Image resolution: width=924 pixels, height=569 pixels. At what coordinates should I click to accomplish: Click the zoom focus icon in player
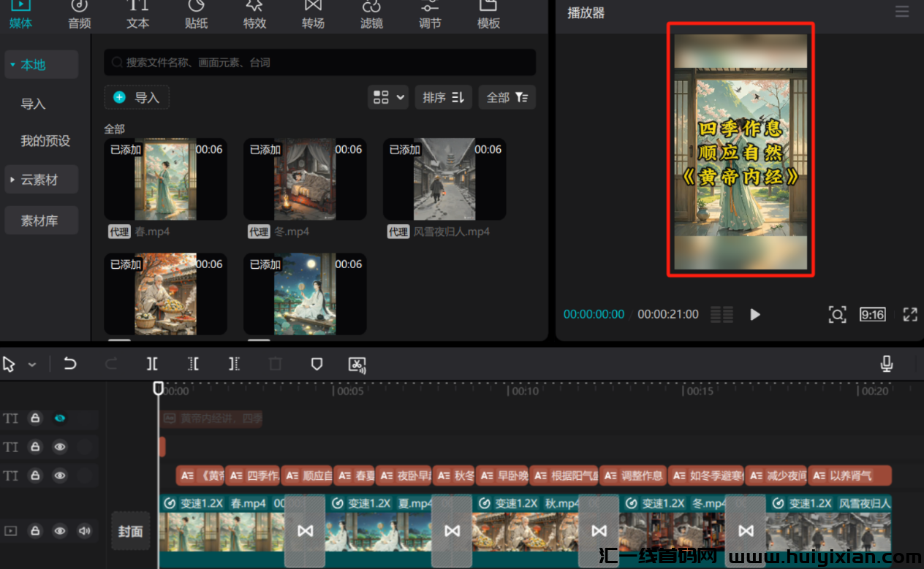(x=837, y=314)
